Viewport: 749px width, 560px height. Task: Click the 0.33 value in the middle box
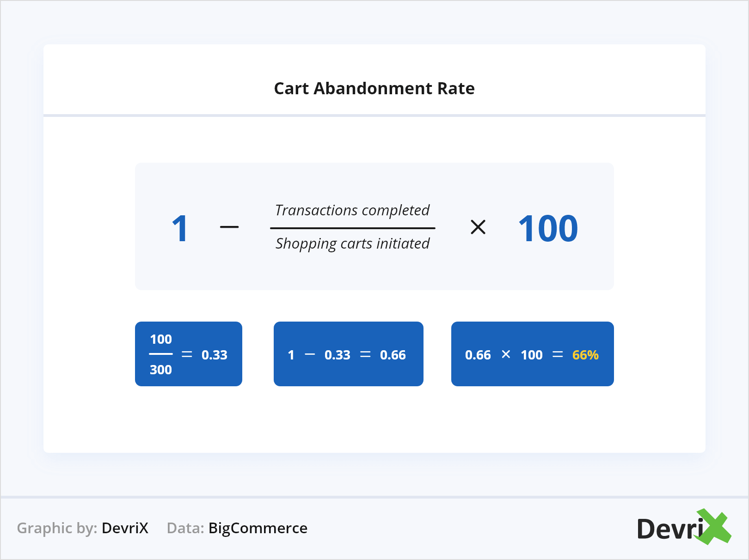point(338,355)
